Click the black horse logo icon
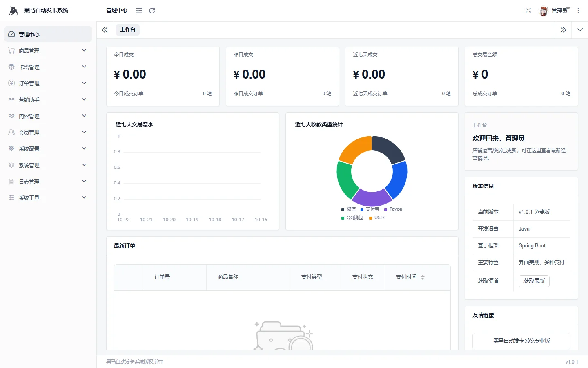Screen dimensions: 588x368 pyautogui.click(x=13, y=11)
